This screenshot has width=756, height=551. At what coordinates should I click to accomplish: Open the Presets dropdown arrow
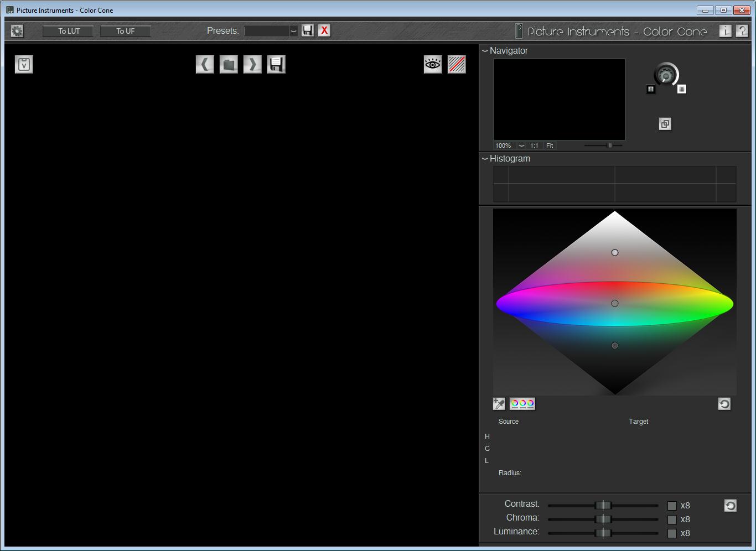click(293, 31)
